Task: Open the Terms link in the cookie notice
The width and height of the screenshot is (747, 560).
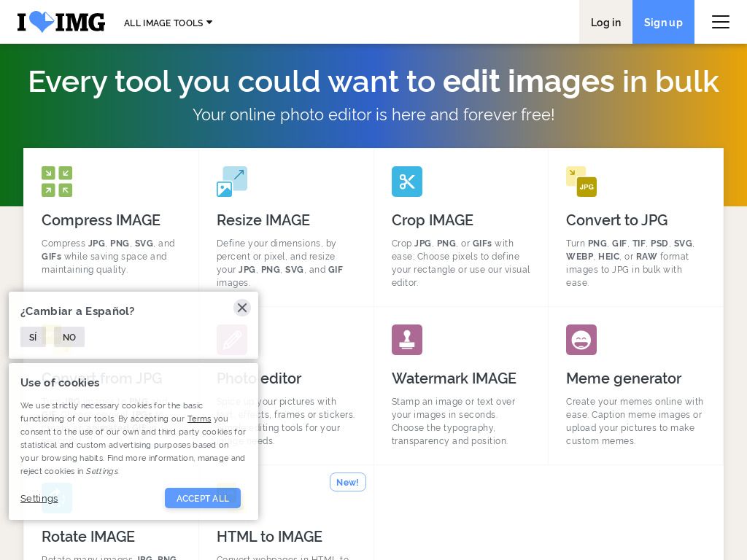Action: (x=199, y=419)
